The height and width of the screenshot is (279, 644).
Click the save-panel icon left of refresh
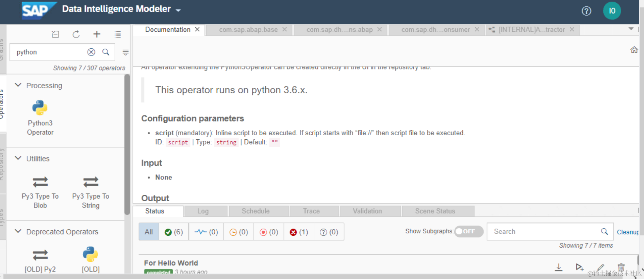coord(55,34)
